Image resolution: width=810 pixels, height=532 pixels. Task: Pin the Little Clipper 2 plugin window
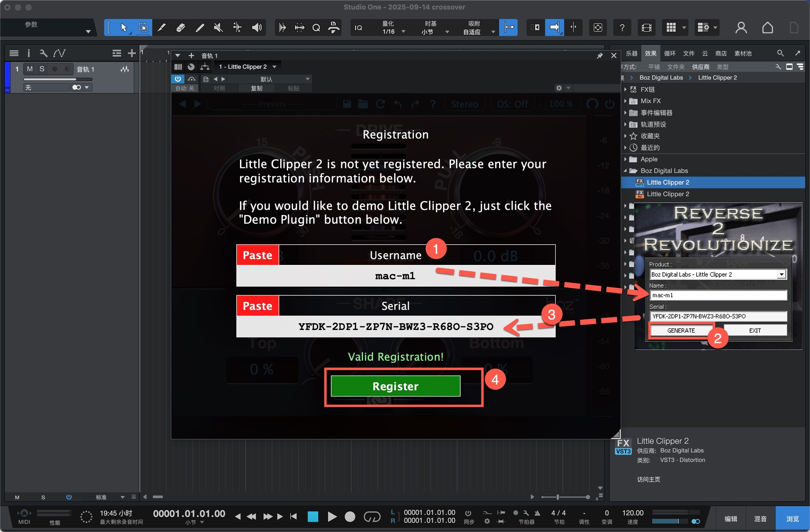pos(599,56)
